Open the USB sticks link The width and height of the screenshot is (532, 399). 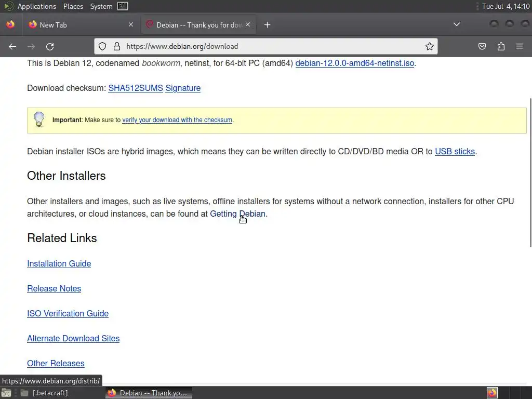pyautogui.click(x=455, y=151)
